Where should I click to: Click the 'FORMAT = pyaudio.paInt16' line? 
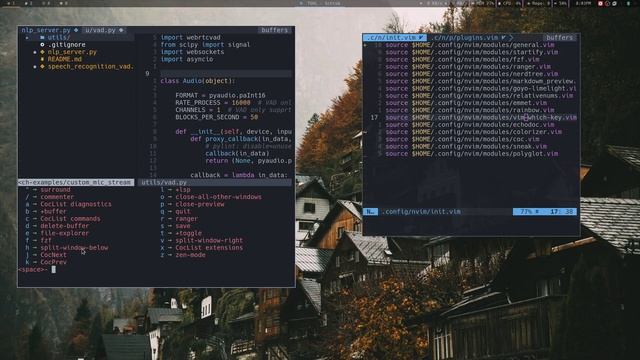[x=220, y=96]
